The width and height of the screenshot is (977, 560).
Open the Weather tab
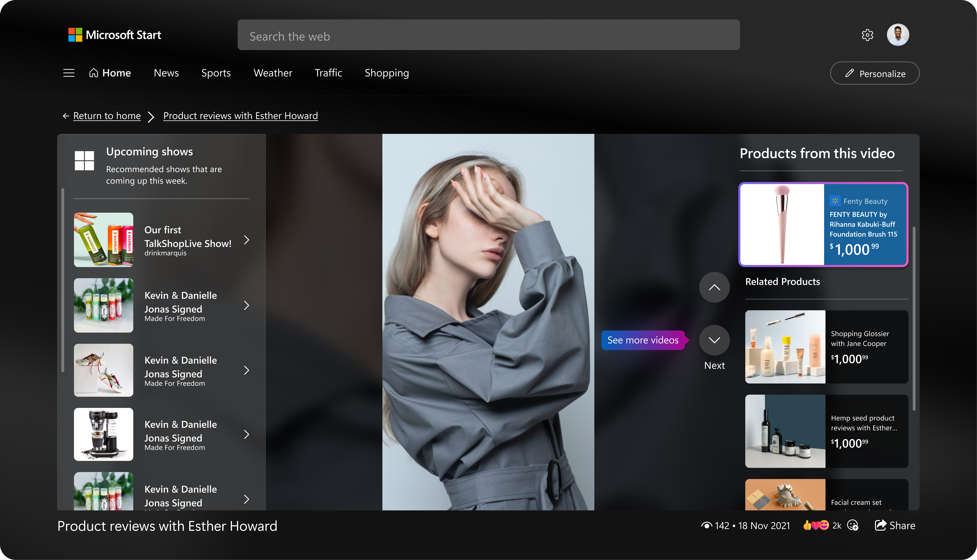point(273,73)
